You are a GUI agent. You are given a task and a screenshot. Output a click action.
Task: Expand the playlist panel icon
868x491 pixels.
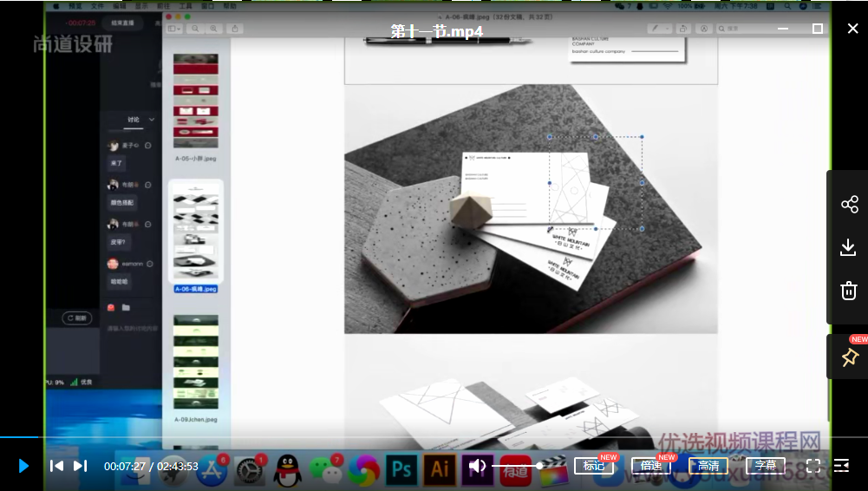click(841, 466)
